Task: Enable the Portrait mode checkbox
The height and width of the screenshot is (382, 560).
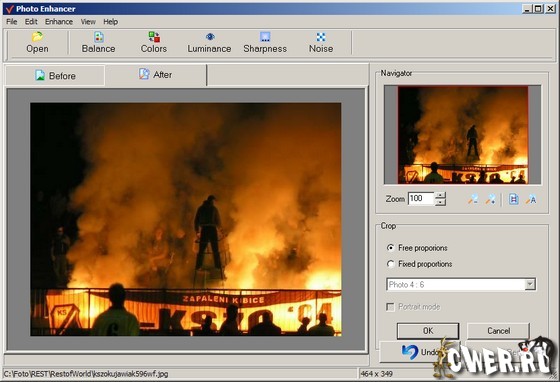Action: pyautogui.click(x=390, y=307)
